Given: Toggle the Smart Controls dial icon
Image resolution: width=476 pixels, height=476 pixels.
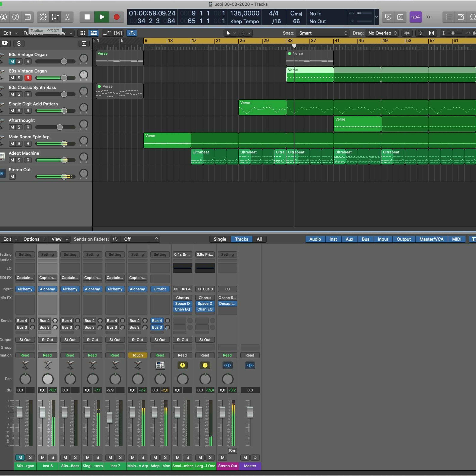Looking at the screenshot, I should tap(43, 17).
